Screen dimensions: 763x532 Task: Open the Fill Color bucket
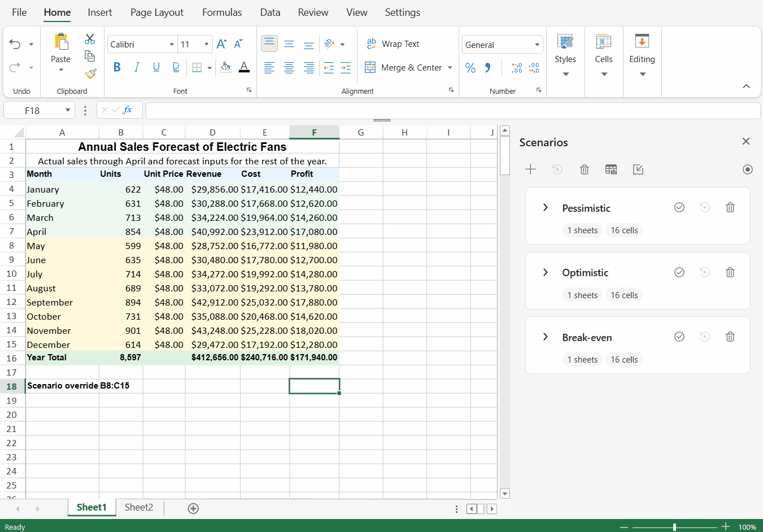click(225, 67)
